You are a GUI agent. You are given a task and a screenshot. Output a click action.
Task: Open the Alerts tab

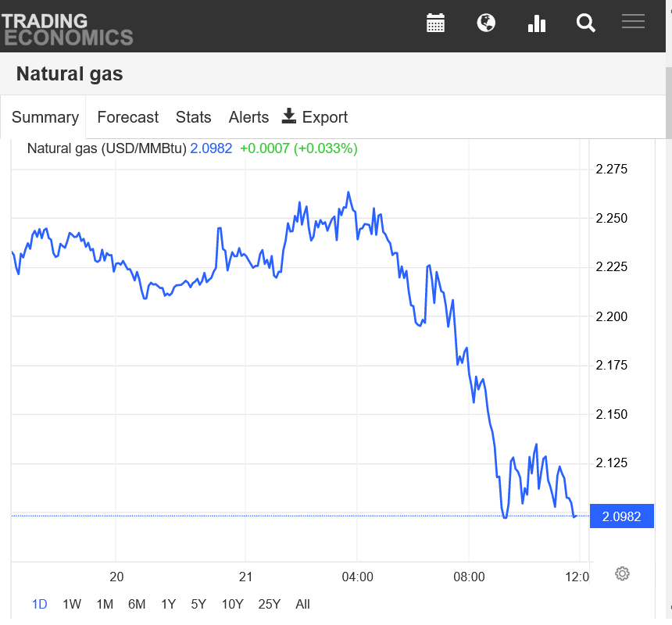[x=248, y=117]
